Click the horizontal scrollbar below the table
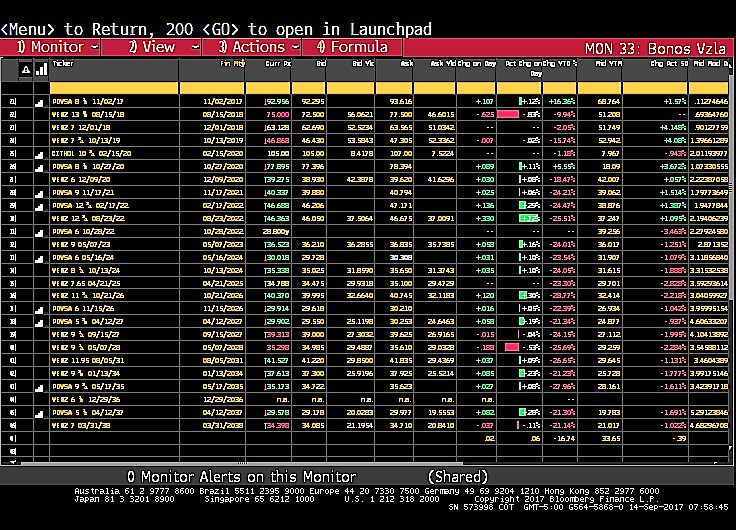This screenshot has width=736, height=530. click(242, 463)
